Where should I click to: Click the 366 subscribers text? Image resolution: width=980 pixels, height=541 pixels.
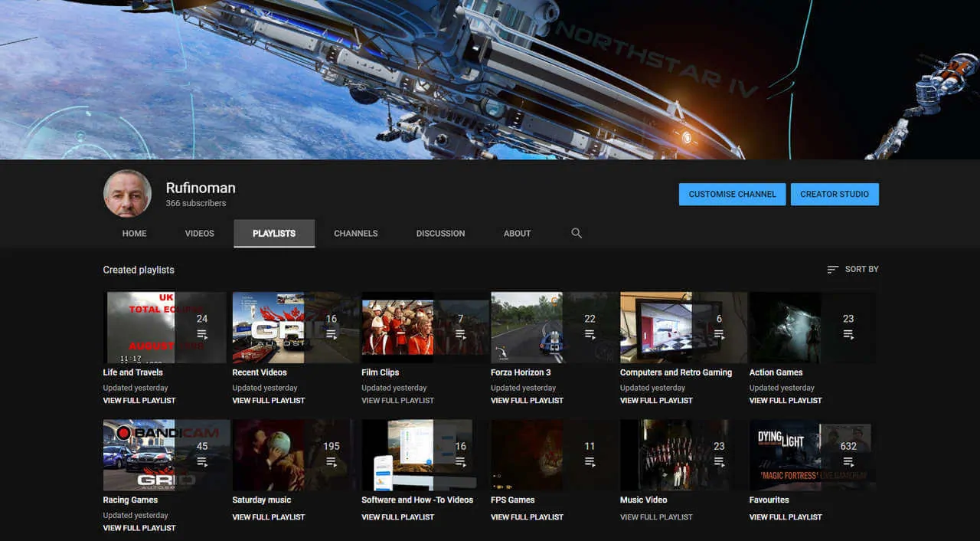[x=196, y=204]
